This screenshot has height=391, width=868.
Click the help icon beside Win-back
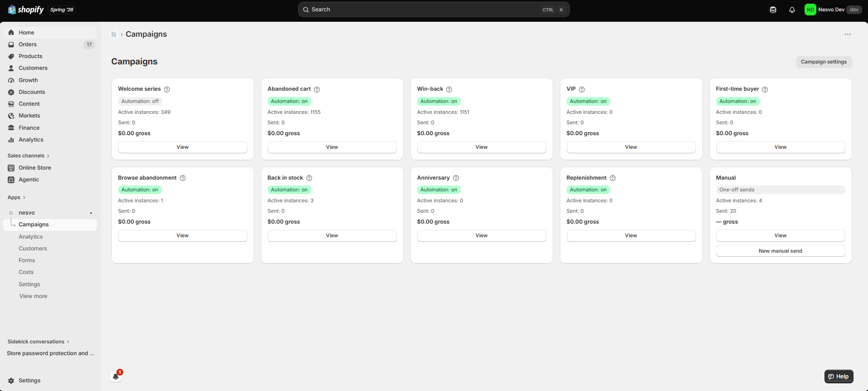(449, 89)
